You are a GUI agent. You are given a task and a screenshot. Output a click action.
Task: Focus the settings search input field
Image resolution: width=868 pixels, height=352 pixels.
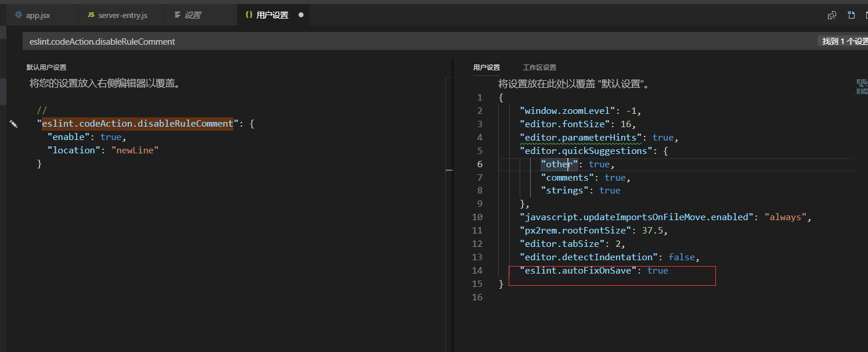406,42
